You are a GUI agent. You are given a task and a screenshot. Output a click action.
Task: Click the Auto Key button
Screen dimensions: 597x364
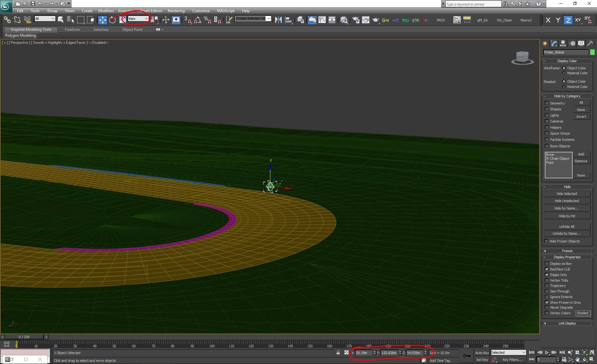(x=482, y=353)
